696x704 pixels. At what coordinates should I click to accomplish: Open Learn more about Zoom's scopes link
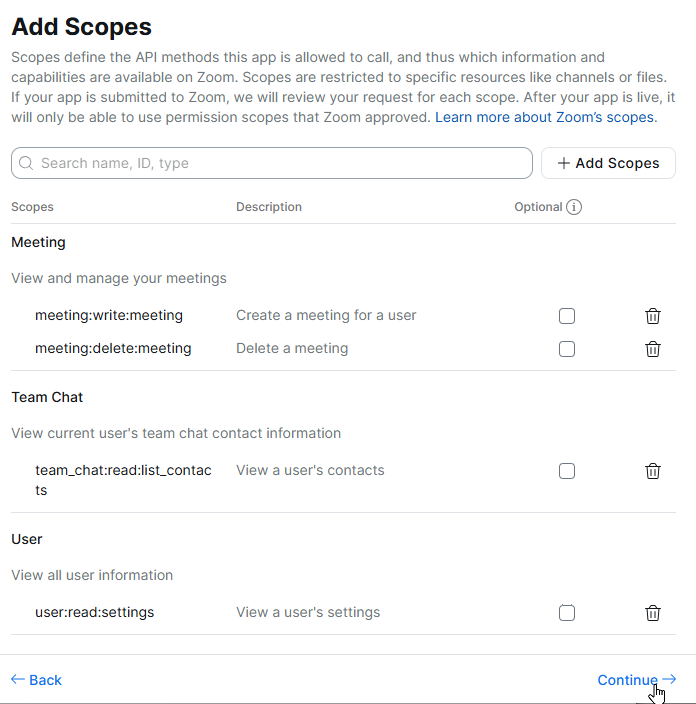[x=546, y=117]
